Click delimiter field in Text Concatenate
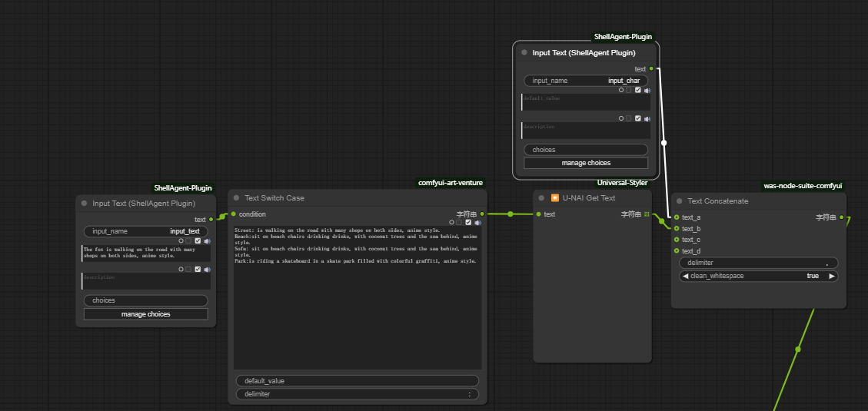 pyautogui.click(x=758, y=263)
